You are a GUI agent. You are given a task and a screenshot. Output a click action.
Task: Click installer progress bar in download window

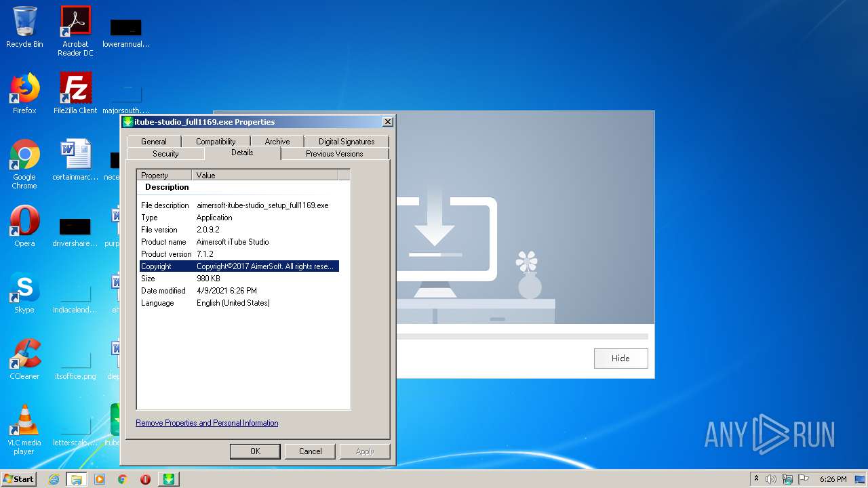click(522, 336)
